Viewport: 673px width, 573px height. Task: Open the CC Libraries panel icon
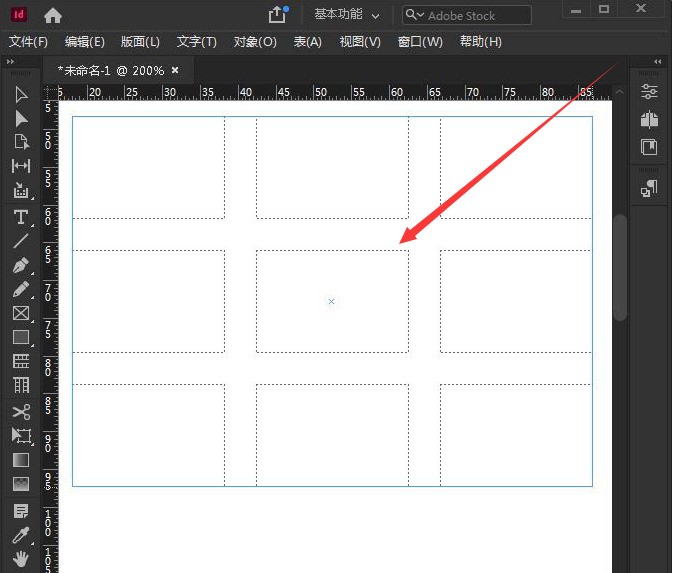pos(649,120)
